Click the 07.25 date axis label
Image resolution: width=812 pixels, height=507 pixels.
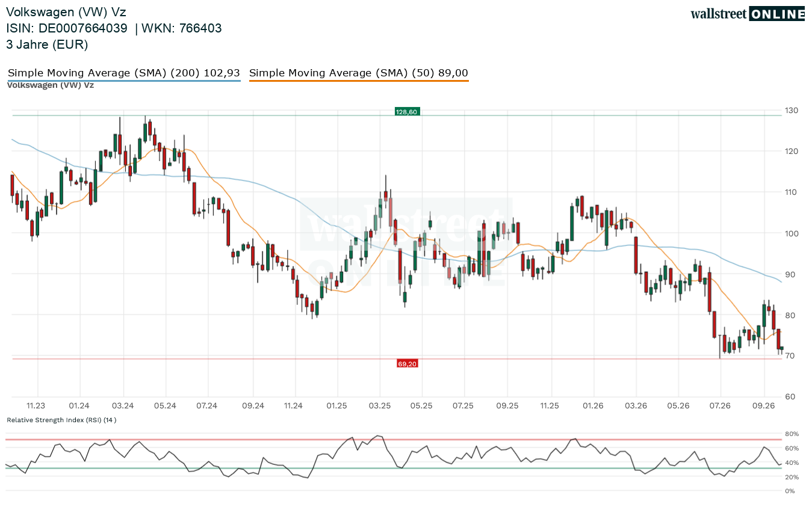[463, 406]
